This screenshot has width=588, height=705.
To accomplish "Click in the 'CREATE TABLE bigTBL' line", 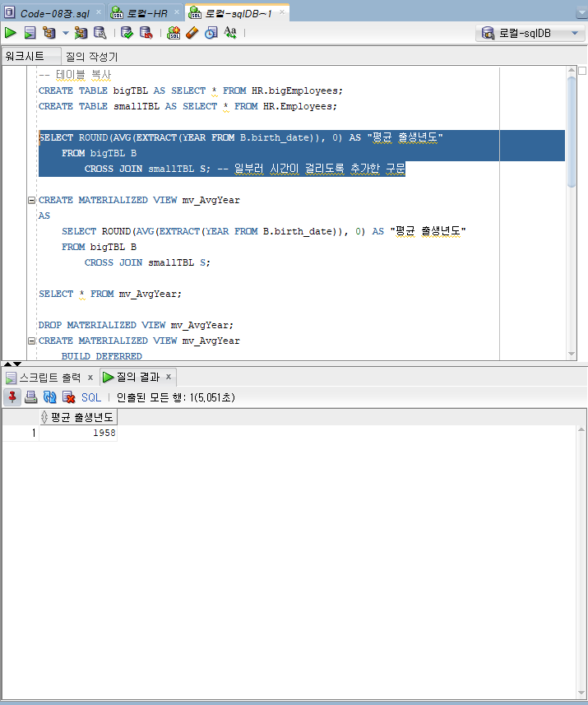I will (191, 90).
